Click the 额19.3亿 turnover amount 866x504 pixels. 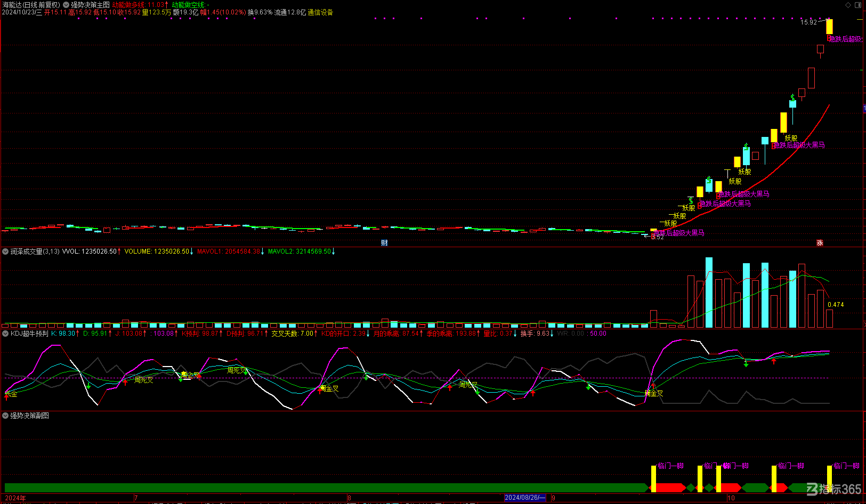click(x=185, y=12)
